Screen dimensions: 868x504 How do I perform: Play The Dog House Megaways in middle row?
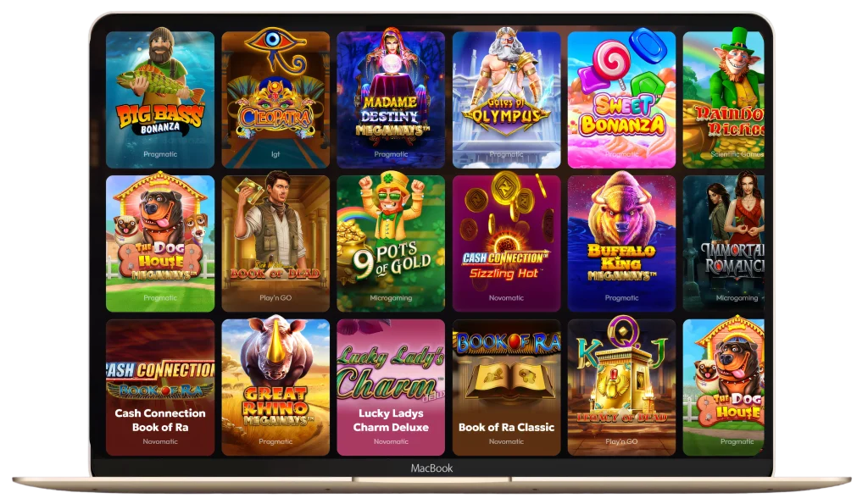coord(160,243)
